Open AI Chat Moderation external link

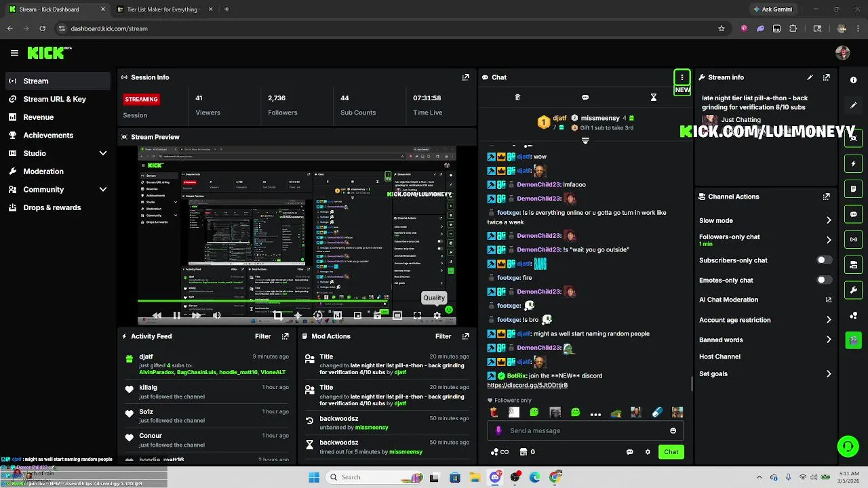click(x=829, y=300)
